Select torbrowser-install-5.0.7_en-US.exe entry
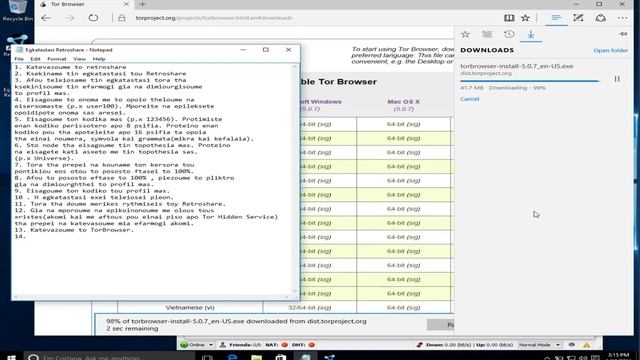640x360 pixels. click(517, 66)
